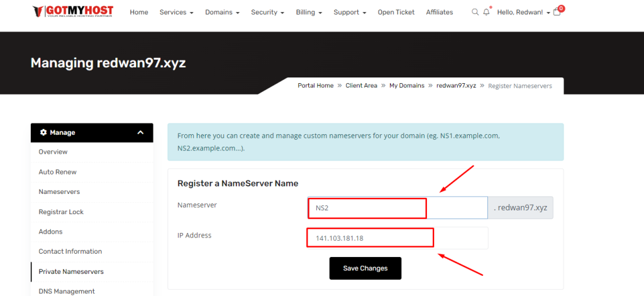
Task: Click Open Ticket in top menu
Action: point(396,12)
